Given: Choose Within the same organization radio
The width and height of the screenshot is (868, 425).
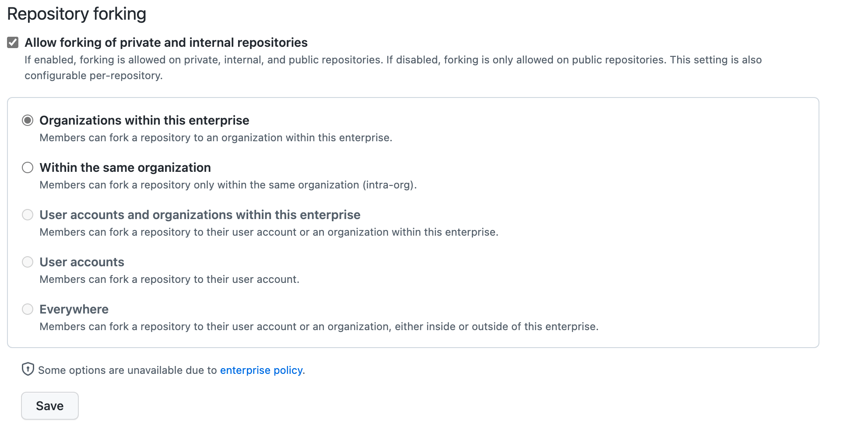Looking at the screenshot, I should pos(28,167).
